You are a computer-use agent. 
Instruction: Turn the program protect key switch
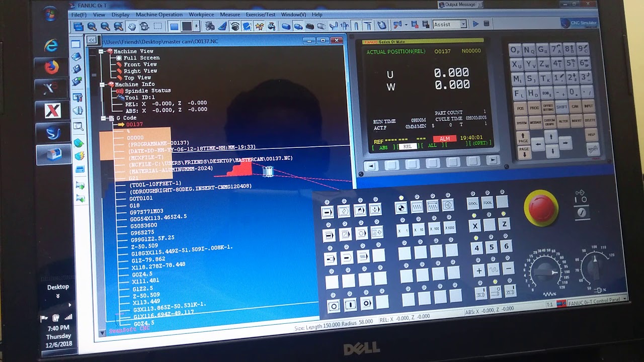582,213
